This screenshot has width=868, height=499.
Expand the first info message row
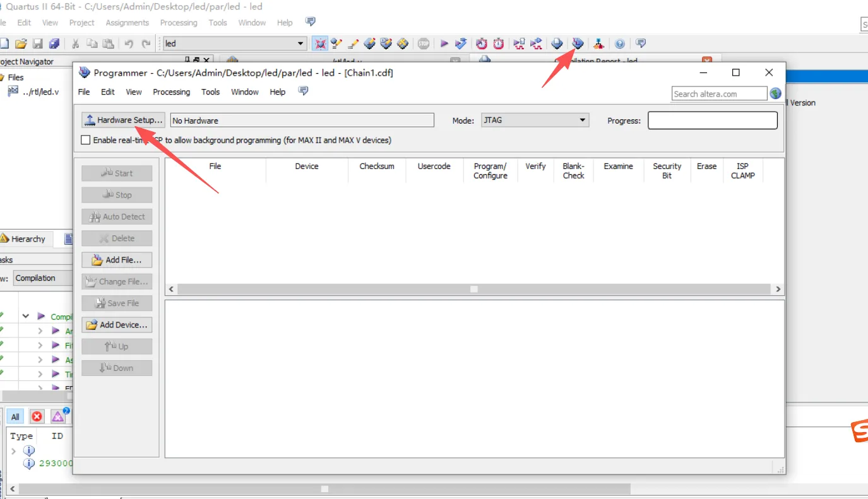click(15, 451)
